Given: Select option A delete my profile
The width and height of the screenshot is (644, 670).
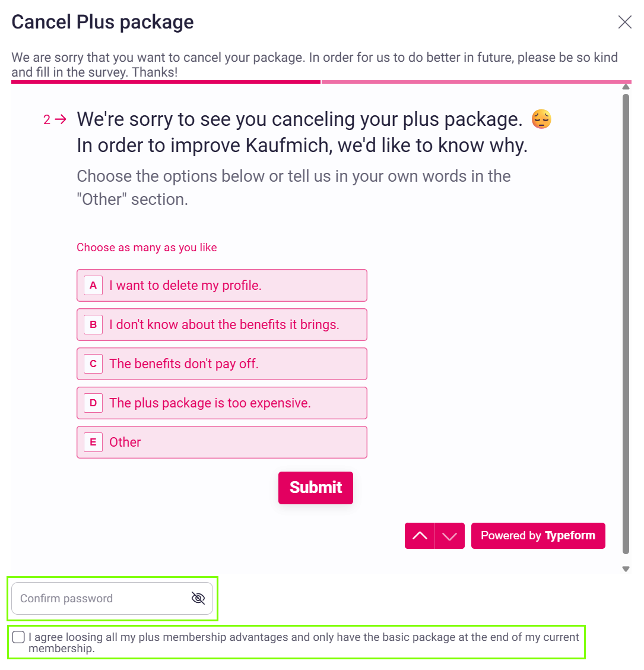Looking at the screenshot, I should click(x=221, y=286).
